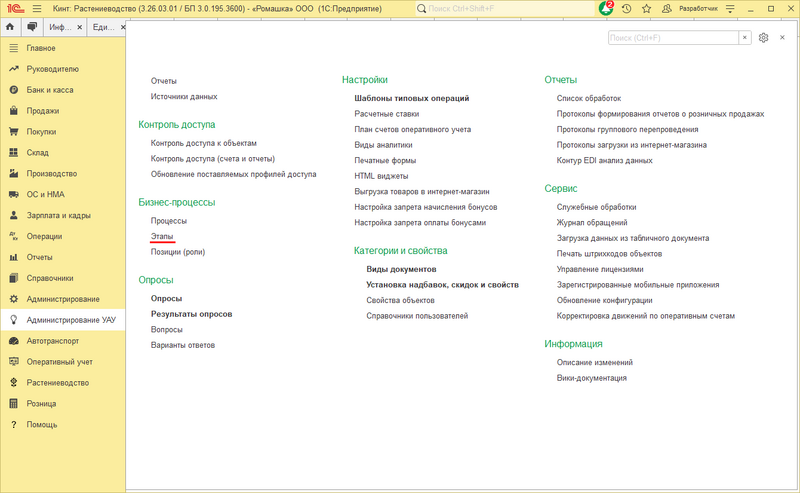Open Контур EDI анализ данных
Screen dimensions: 800x493
tap(605, 161)
